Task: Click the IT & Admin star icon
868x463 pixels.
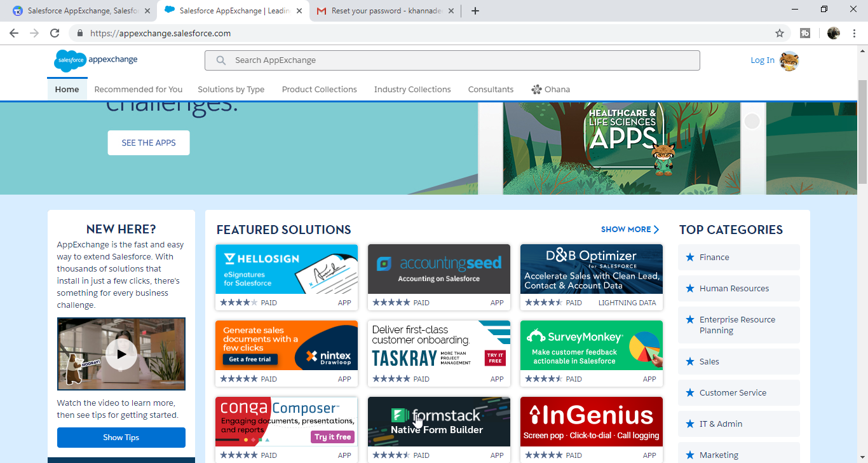Action: pos(690,424)
